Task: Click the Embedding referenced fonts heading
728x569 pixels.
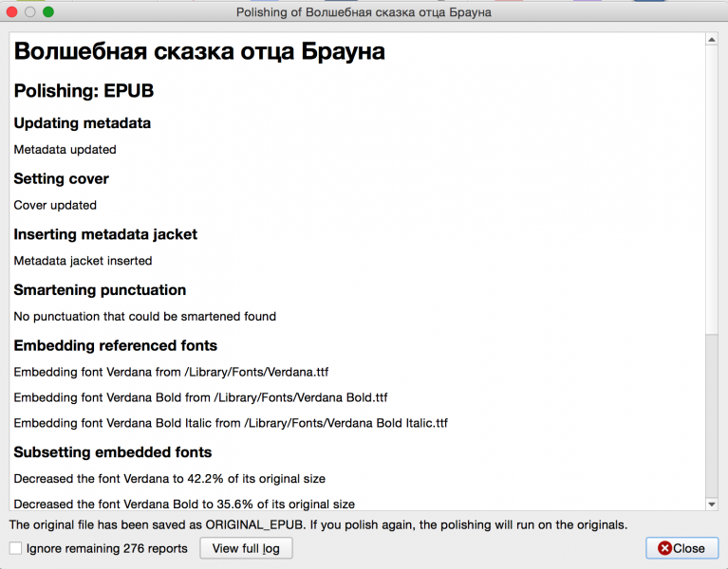Action: [115, 345]
